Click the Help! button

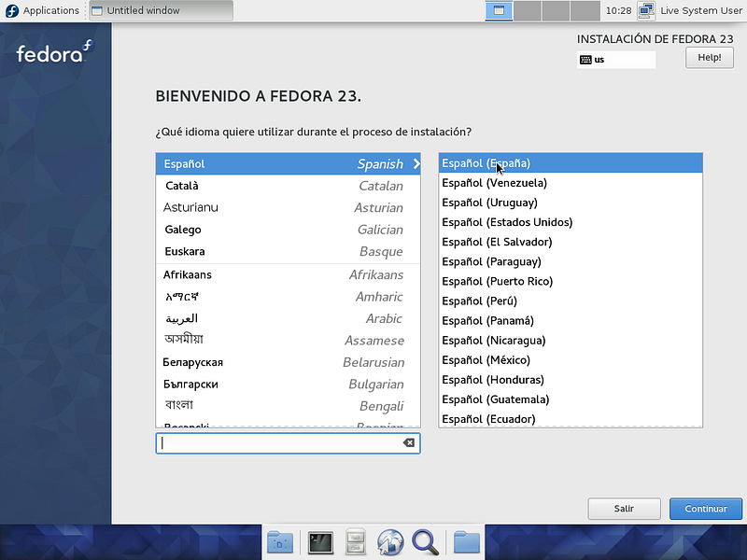coord(710,58)
